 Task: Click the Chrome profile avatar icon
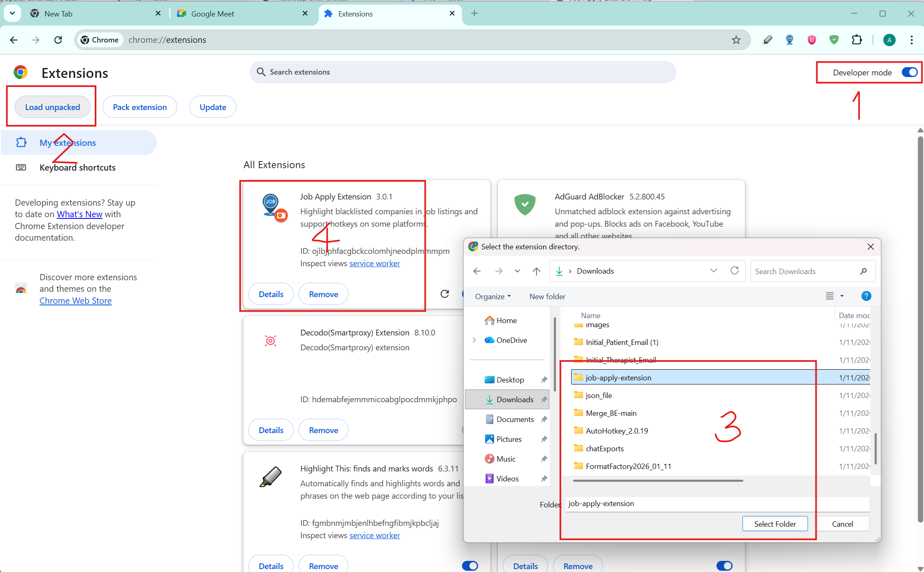click(x=889, y=40)
